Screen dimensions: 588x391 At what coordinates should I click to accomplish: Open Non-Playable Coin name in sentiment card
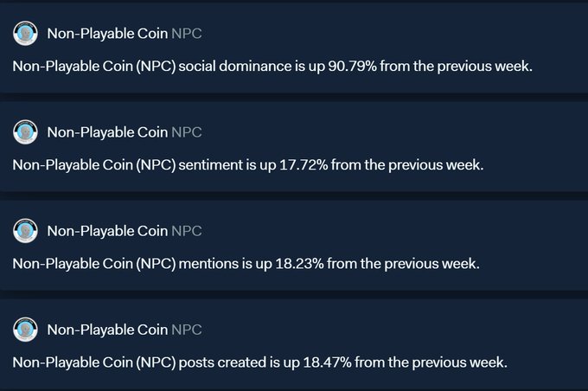click(x=107, y=132)
